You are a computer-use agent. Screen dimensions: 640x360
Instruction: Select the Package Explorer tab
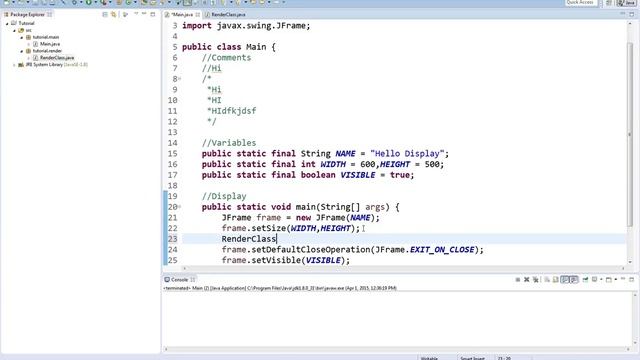pyautogui.click(x=27, y=14)
